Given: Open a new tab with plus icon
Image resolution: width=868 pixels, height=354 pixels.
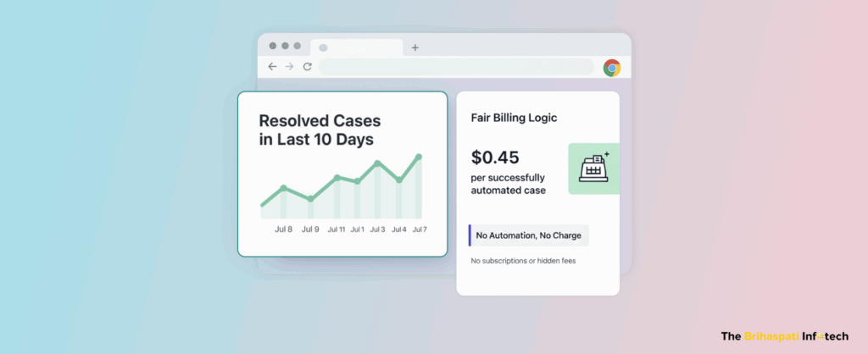Looking at the screenshot, I should (415, 47).
